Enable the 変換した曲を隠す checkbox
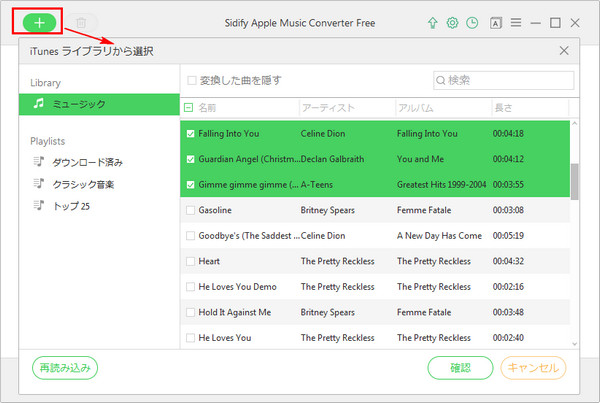 click(x=193, y=80)
